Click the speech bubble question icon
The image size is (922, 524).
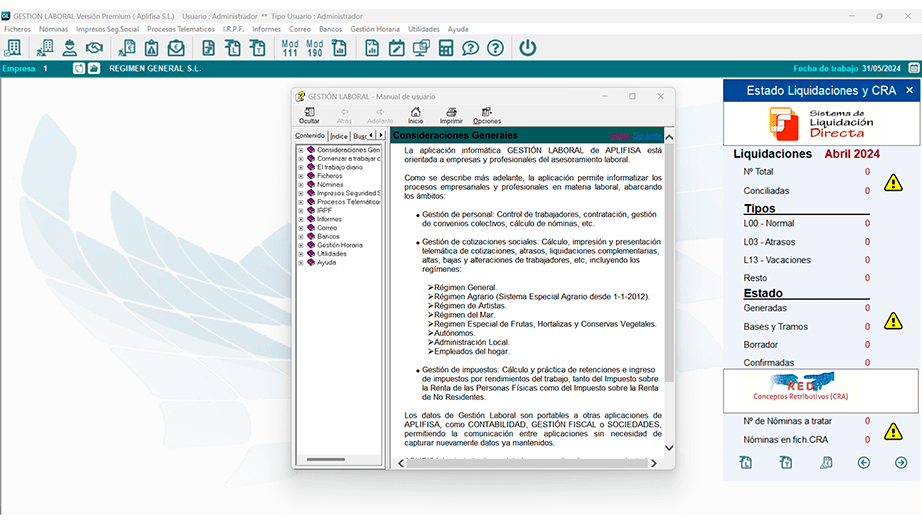pyautogui.click(x=470, y=48)
